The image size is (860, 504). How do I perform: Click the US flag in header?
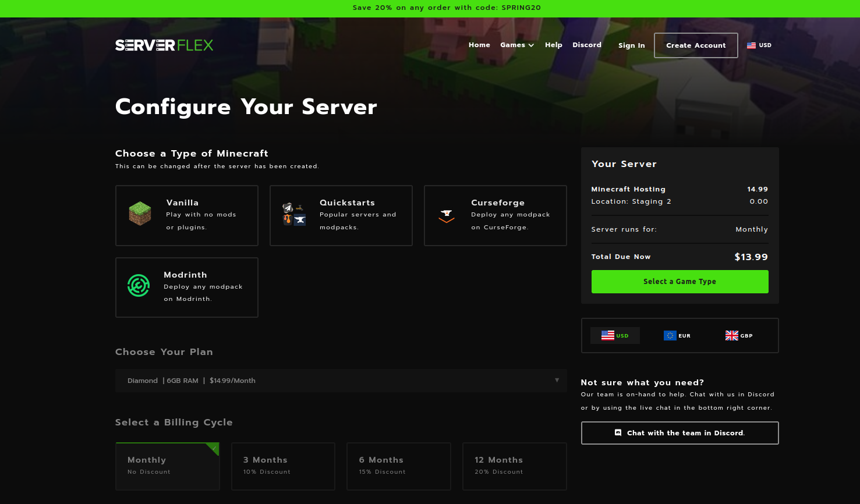point(751,45)
